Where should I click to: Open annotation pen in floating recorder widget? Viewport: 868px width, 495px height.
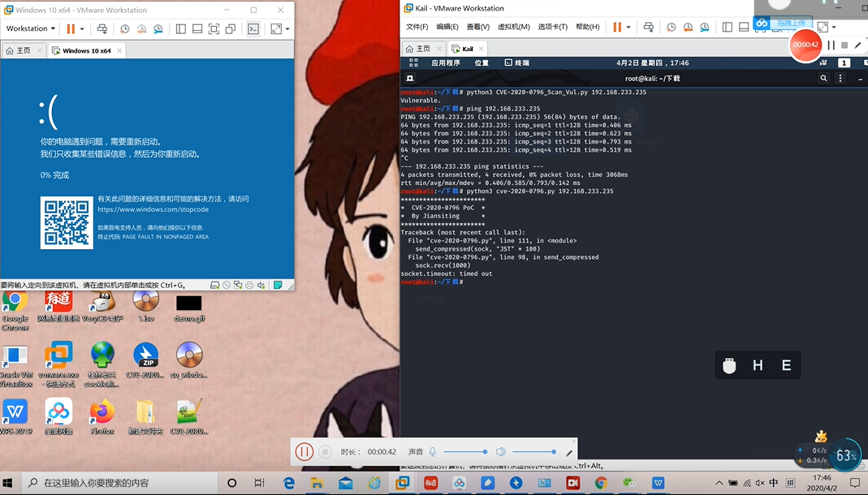pyautogui.click(x=858, y=45)
